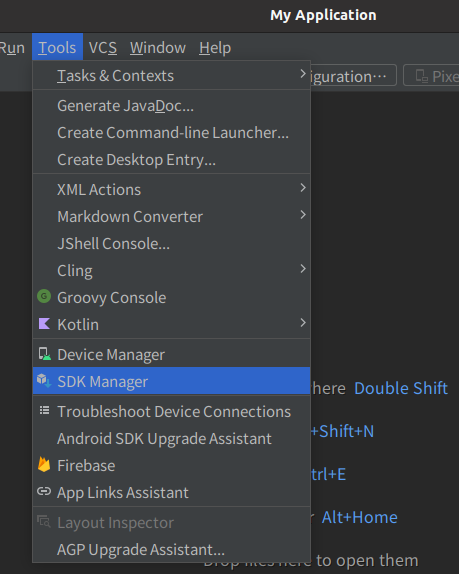Launch Groovy Console via green G icon

pyautogui.click(x=44, y=296)
